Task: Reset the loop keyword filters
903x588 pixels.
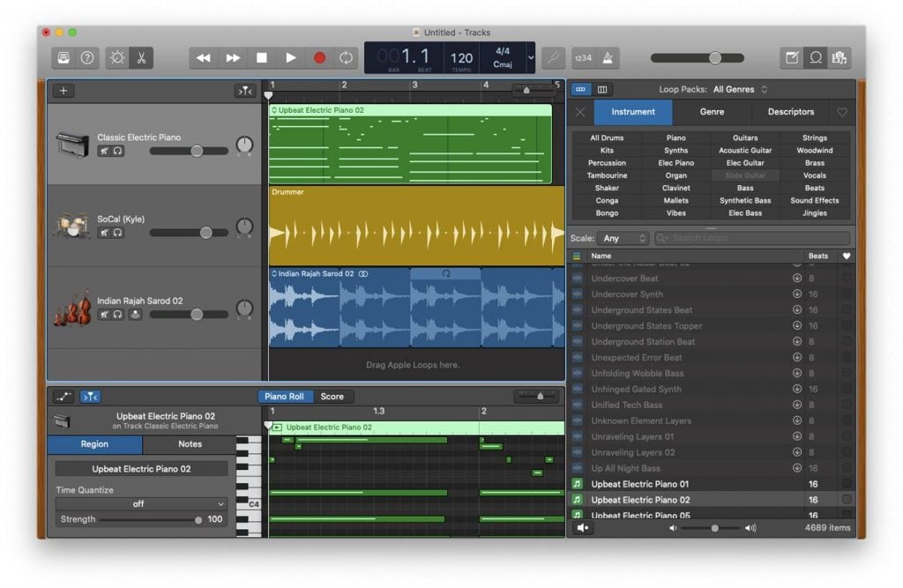Action: pos(580,112)
